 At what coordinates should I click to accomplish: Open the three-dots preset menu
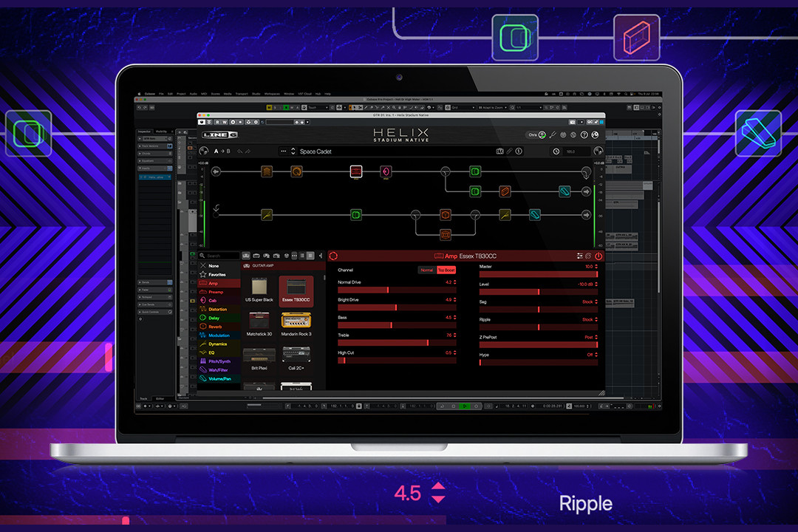pos(284,151)
